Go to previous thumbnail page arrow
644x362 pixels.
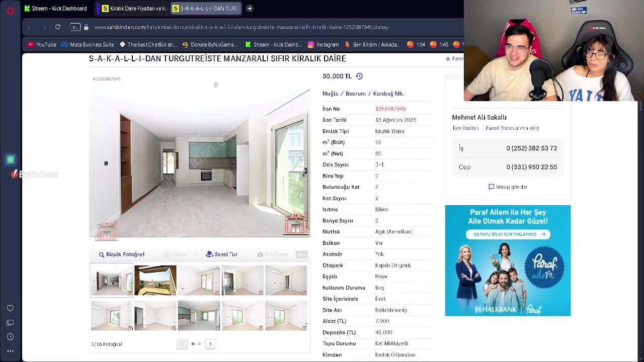pos(182,344)
